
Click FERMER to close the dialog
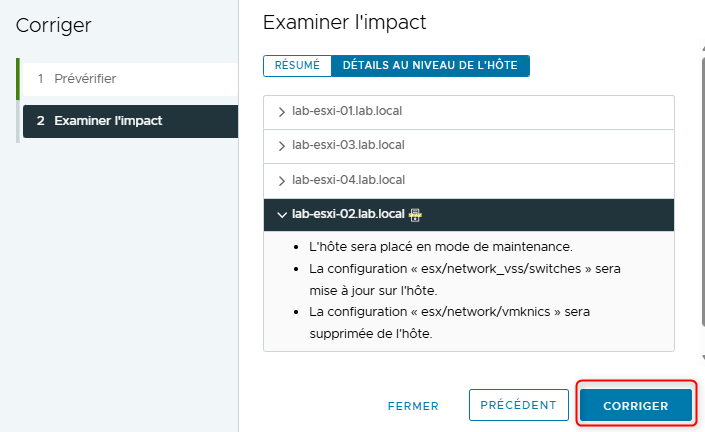[413, 406]
